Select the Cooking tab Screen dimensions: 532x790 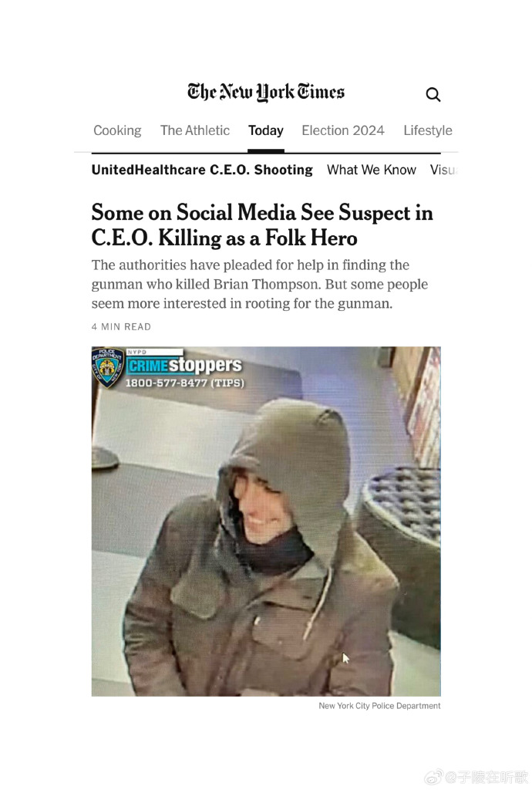click(x=117, y=130)
